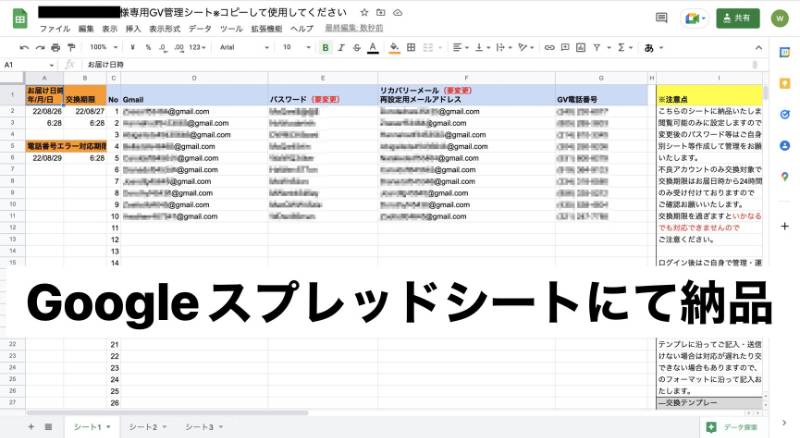Image resolution: width=800 pixels, height=438 pixels.
Task: Open the 編集 menu
Action: click(86, 29)
